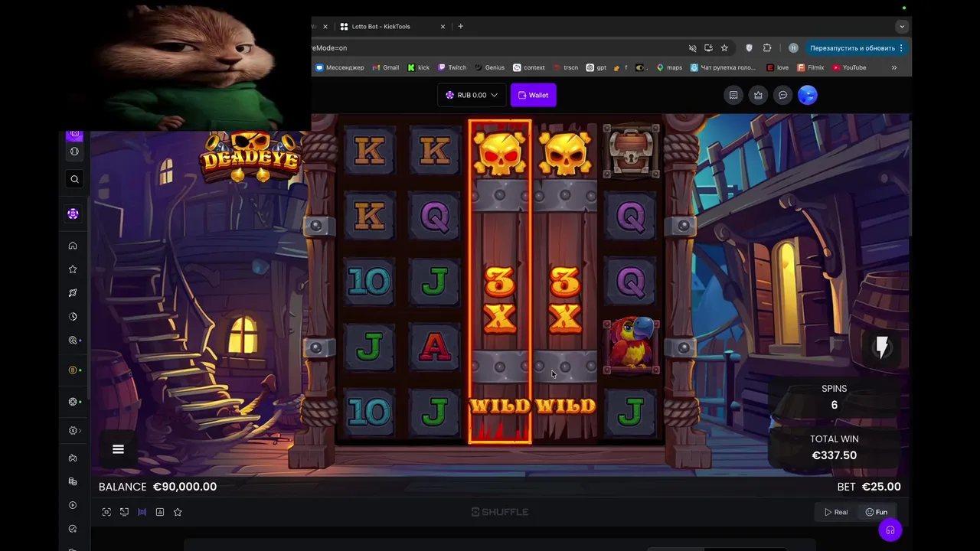Open the VIP crown icon in the header

pos(758,95)
